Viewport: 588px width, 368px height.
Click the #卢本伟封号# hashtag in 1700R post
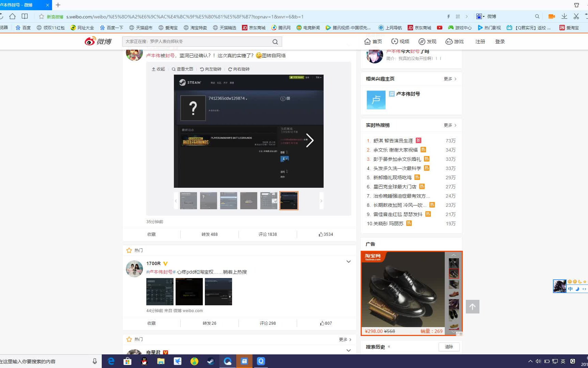161,272
